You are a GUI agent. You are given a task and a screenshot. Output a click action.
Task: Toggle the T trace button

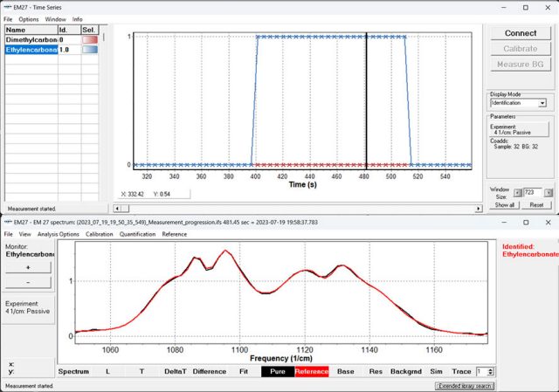pos(141,371)
